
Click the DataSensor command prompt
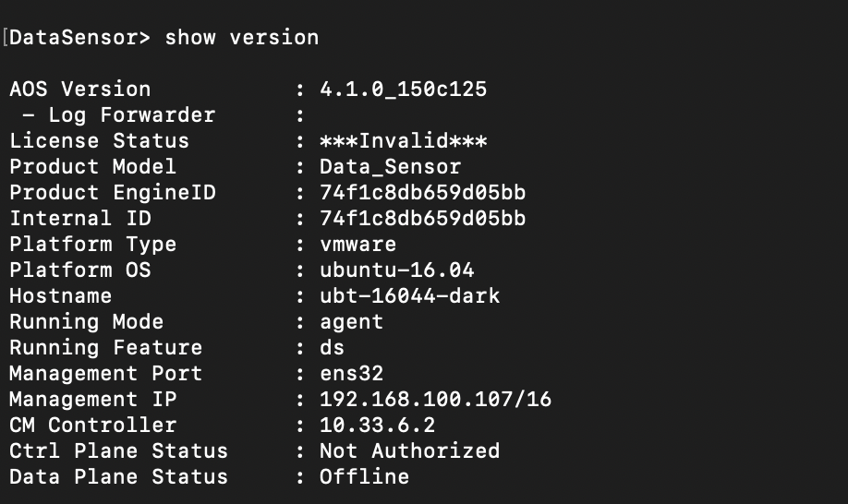(80, 38)
